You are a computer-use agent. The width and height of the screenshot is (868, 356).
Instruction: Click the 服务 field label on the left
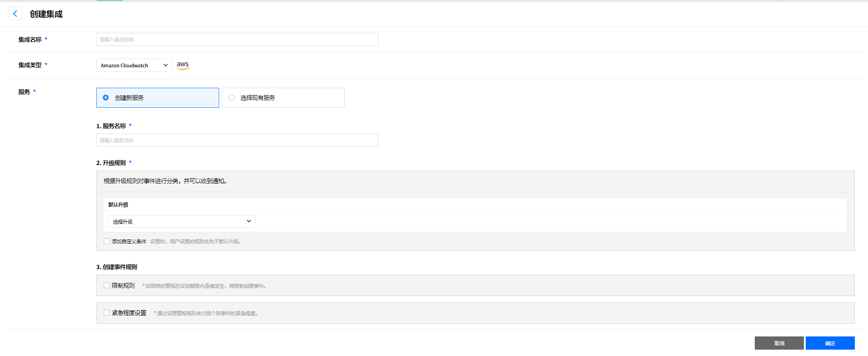24,92
